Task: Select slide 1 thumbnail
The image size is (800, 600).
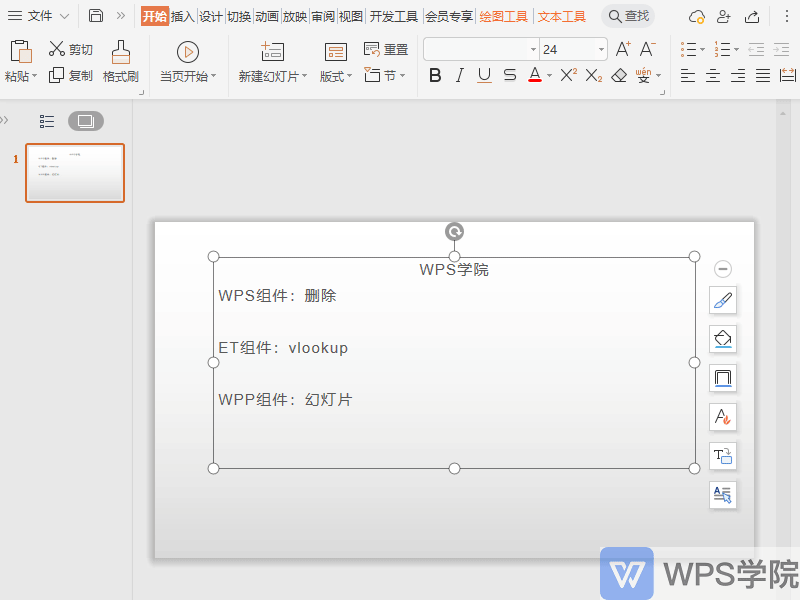Action: click(x=75, y=173)
